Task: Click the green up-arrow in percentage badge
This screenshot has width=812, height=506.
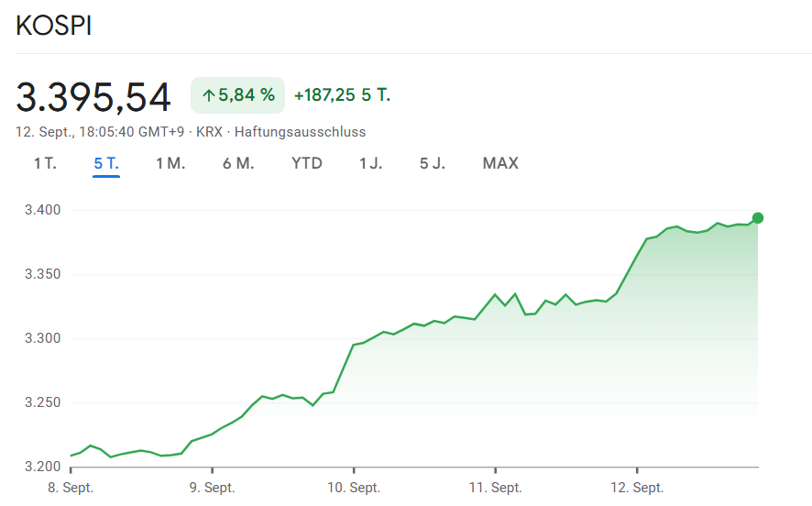Action: (x=208, y=95)
